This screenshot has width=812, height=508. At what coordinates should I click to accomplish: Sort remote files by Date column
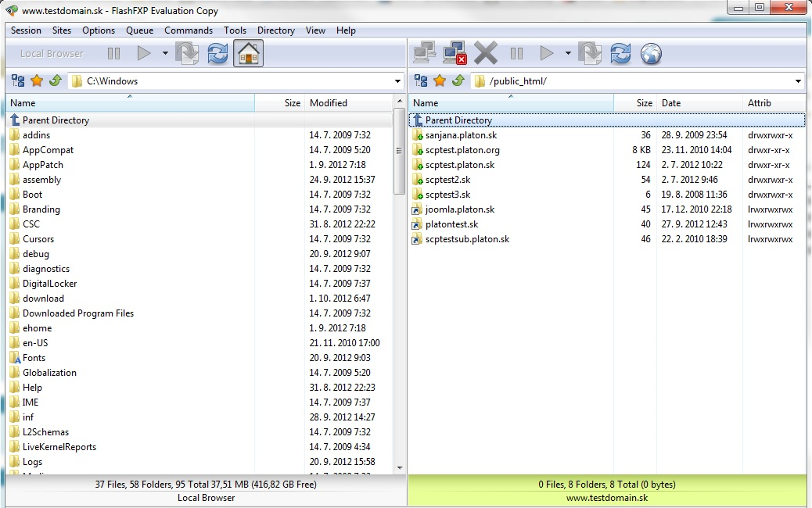699,103
